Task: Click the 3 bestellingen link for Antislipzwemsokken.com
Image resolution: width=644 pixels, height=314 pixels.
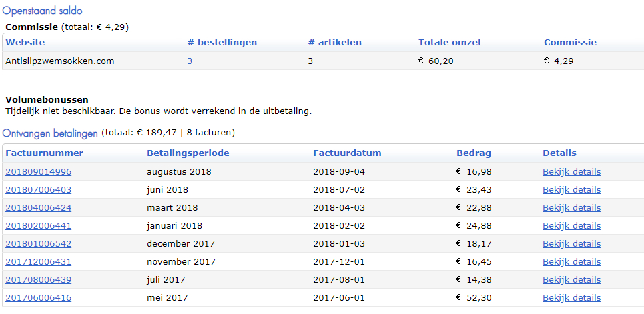Action: 190,61
